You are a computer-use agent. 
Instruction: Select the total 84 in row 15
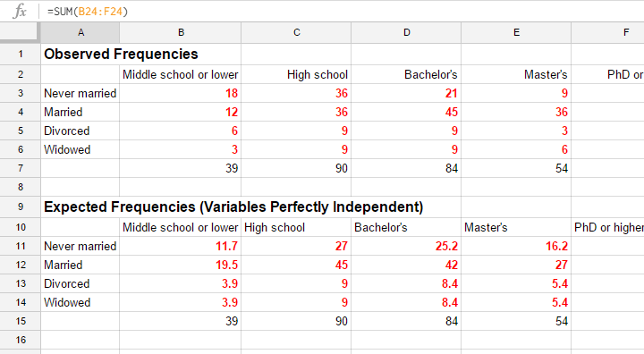point(407,321)
